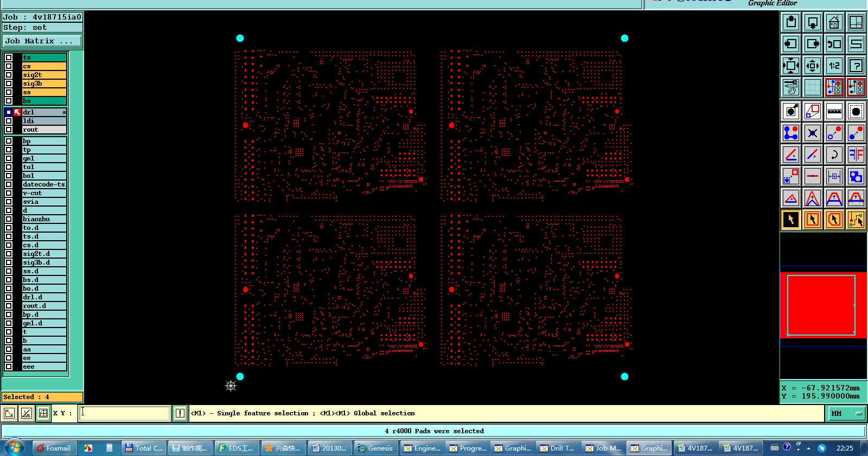Toggle display checkbox for ts layer
868x456 pixels.
pos(9,57)
